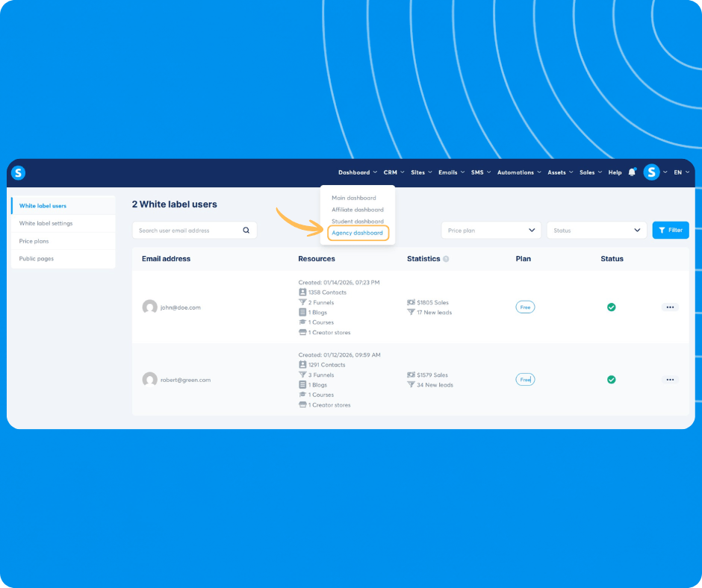
Task: Click the blue Filter button
Action: click(670, 231)
